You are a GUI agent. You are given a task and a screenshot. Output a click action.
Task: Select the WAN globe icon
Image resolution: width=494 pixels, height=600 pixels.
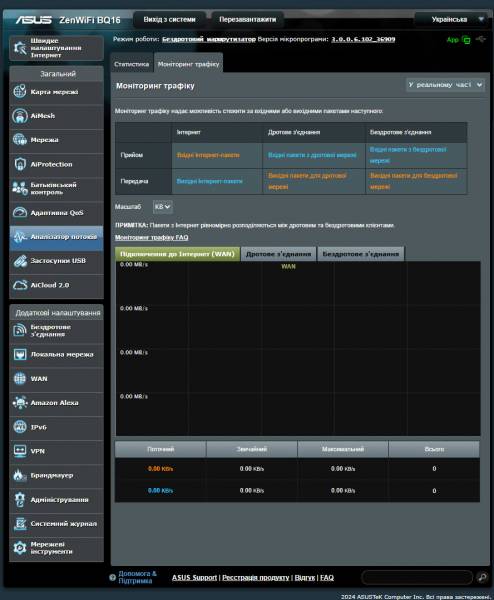tap(20, 378)
